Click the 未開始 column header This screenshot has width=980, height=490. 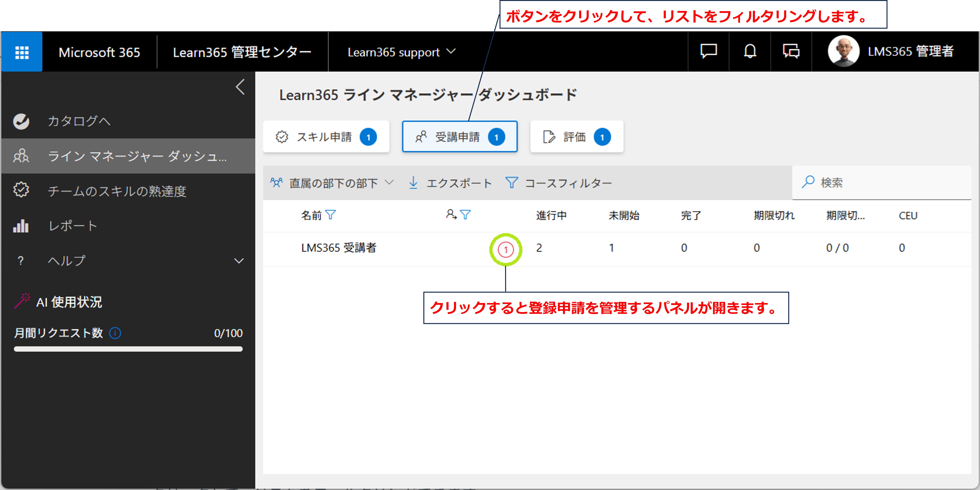coord(624,215)
